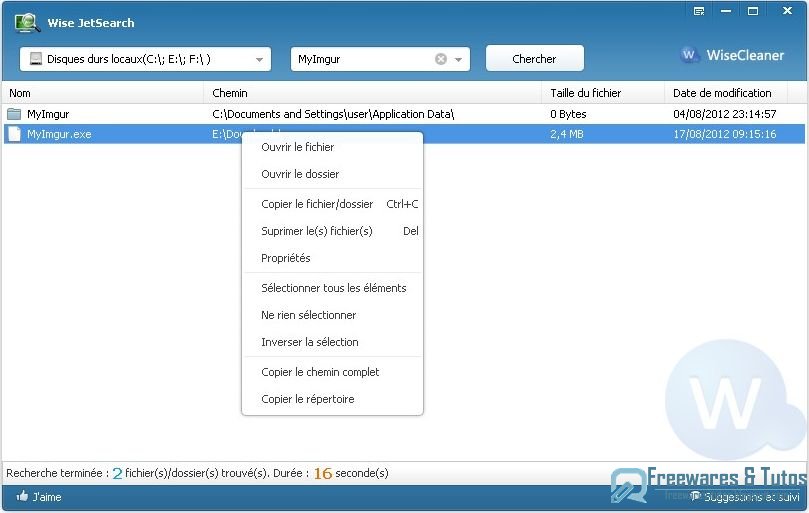809x513 pixels.
Task: Click the C:\Documents and Settings path cell
Action: pyautogui.click(x=333, y=114)
